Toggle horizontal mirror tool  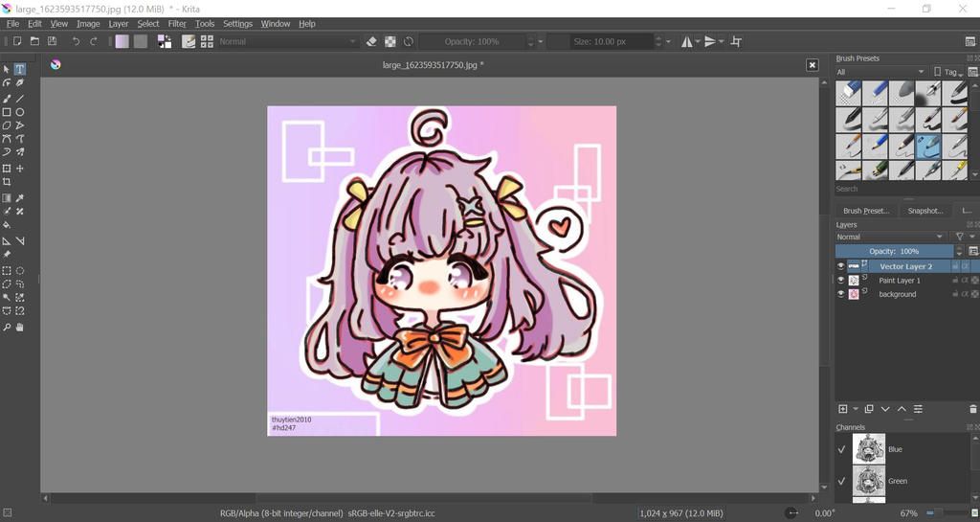coord(687,41)
